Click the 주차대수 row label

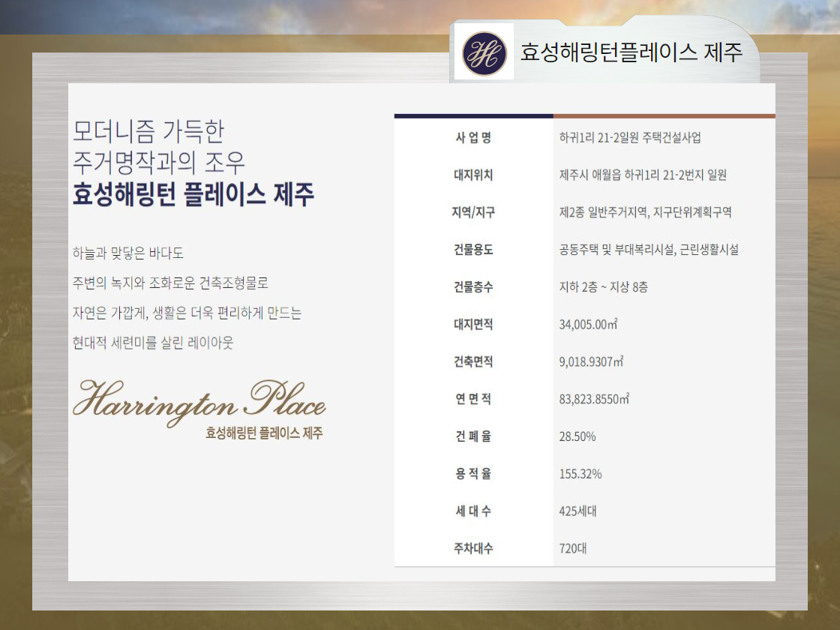pos(473,548)
